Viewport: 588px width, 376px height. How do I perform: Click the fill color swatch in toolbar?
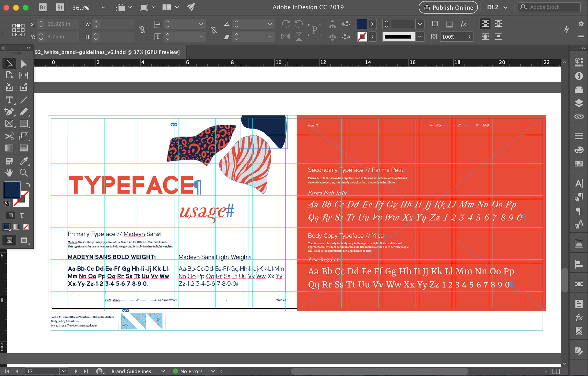(362, 24)
